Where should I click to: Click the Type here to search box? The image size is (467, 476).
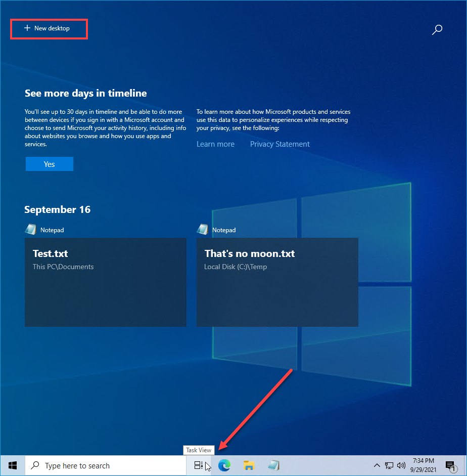point(106,465)
